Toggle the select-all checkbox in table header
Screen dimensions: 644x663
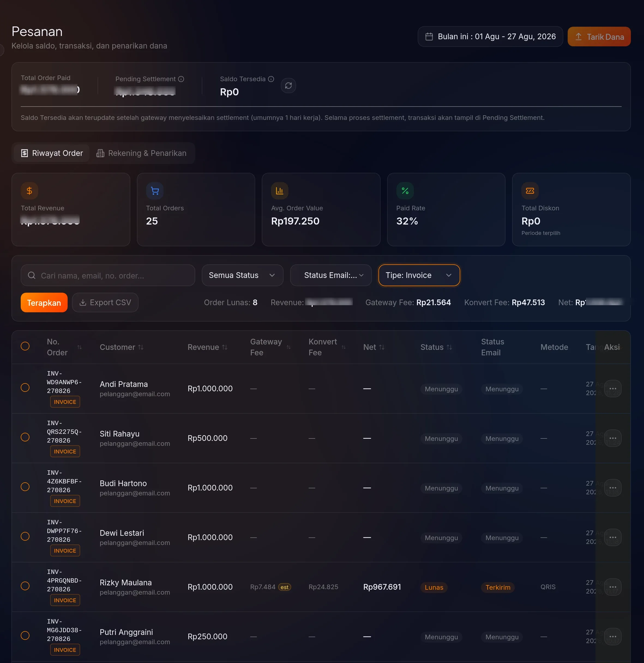25,346
